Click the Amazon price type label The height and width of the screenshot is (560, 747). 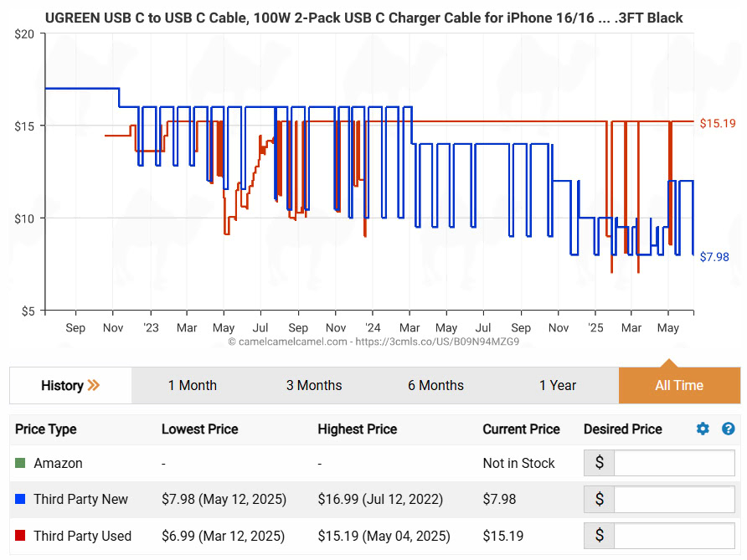58,463
